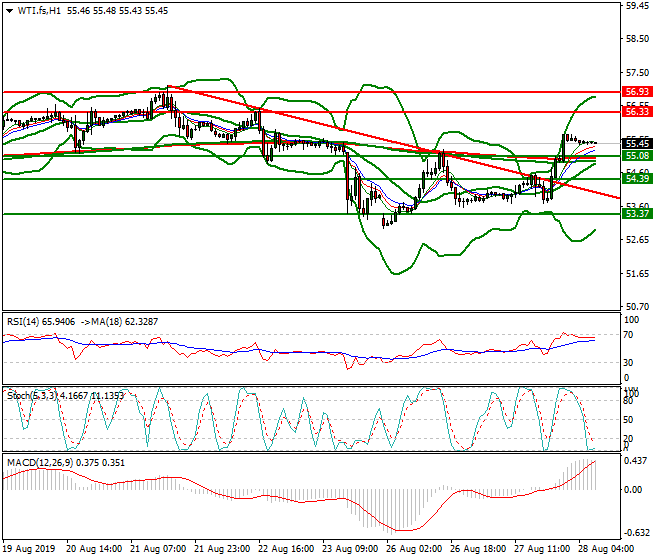
Task: Click the RSI(14) 65.9406 indicator label
Action: pos(41,322)
